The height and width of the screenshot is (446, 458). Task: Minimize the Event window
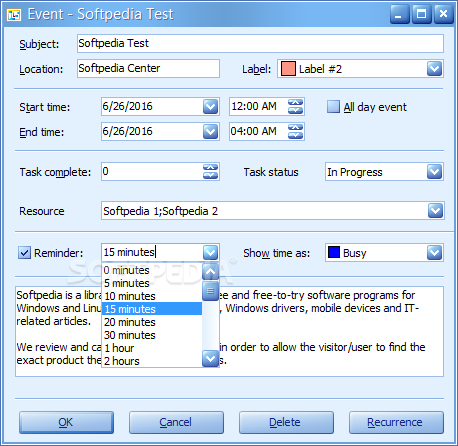point(399,14)
